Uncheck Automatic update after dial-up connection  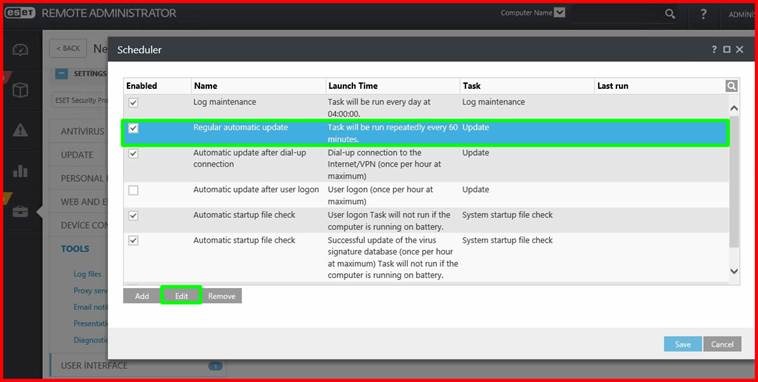133,153
